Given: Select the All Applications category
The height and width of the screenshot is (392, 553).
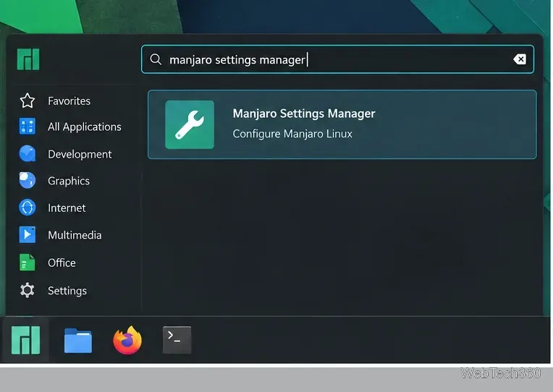Looking at the screenshot, I should pos(70,127).
